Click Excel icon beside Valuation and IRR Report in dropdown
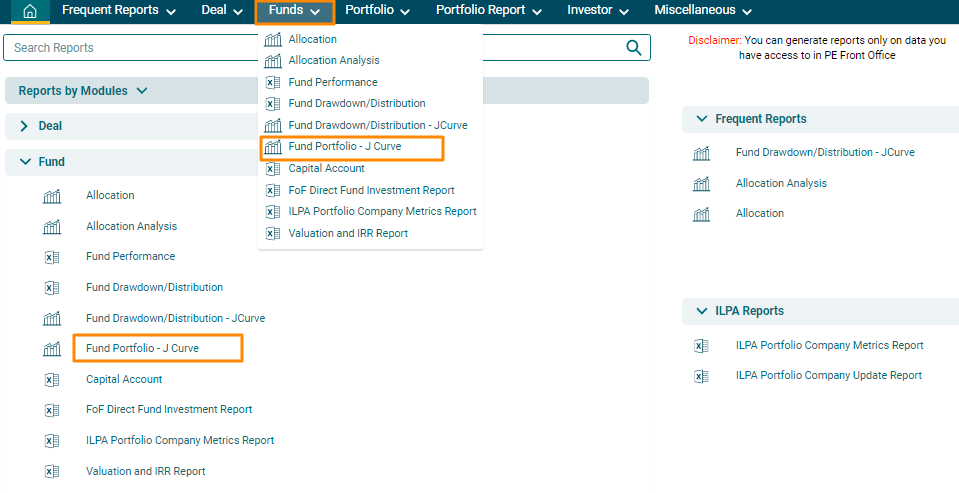 (272, 234)
